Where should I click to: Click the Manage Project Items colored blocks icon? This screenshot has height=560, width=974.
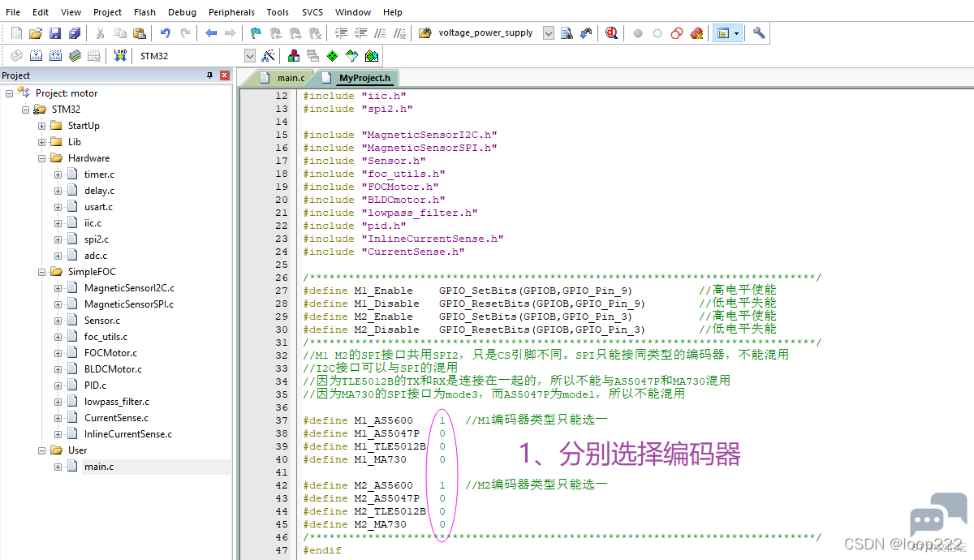[294, 56]
